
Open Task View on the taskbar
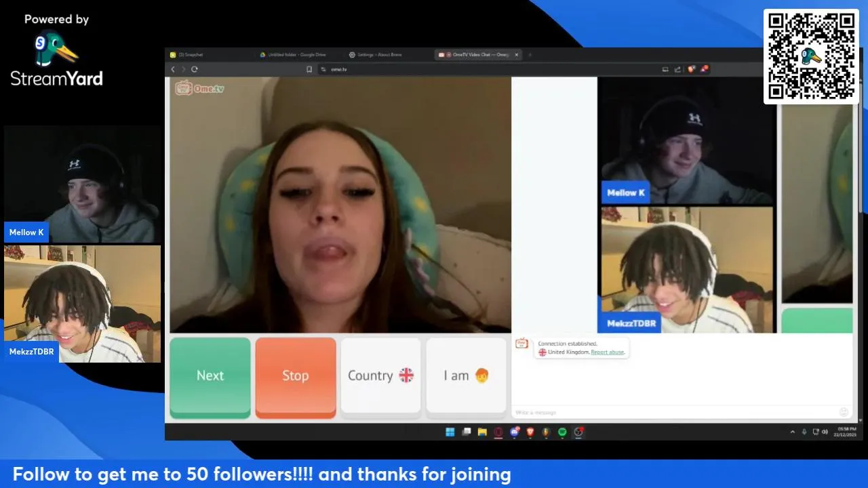coord(467,432)
